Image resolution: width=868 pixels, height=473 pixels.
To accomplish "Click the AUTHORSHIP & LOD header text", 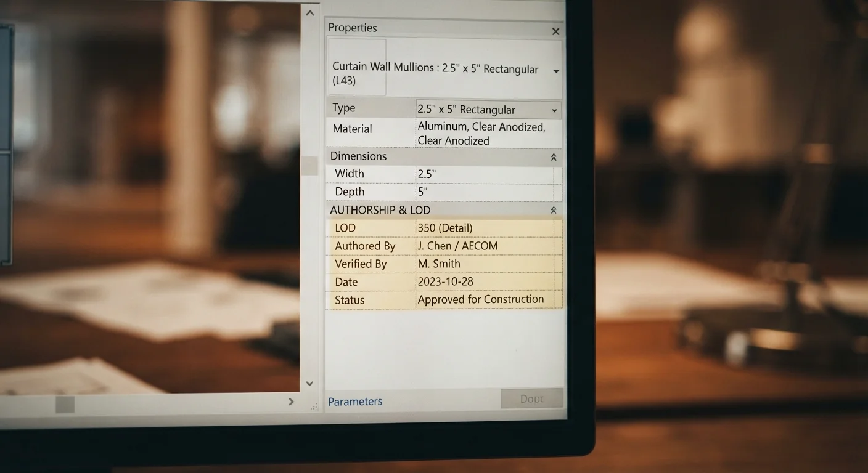I will [380, 210].
